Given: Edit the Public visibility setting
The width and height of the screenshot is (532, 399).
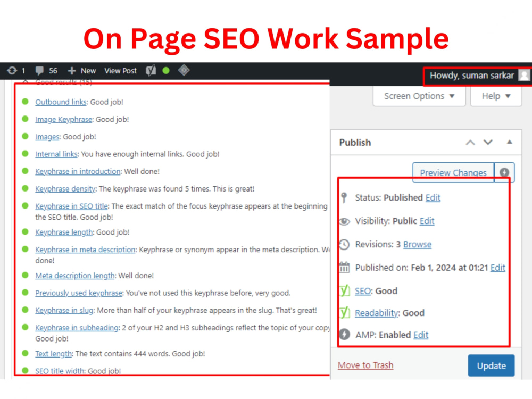Looking at the screenshot, I should point(427,221).
